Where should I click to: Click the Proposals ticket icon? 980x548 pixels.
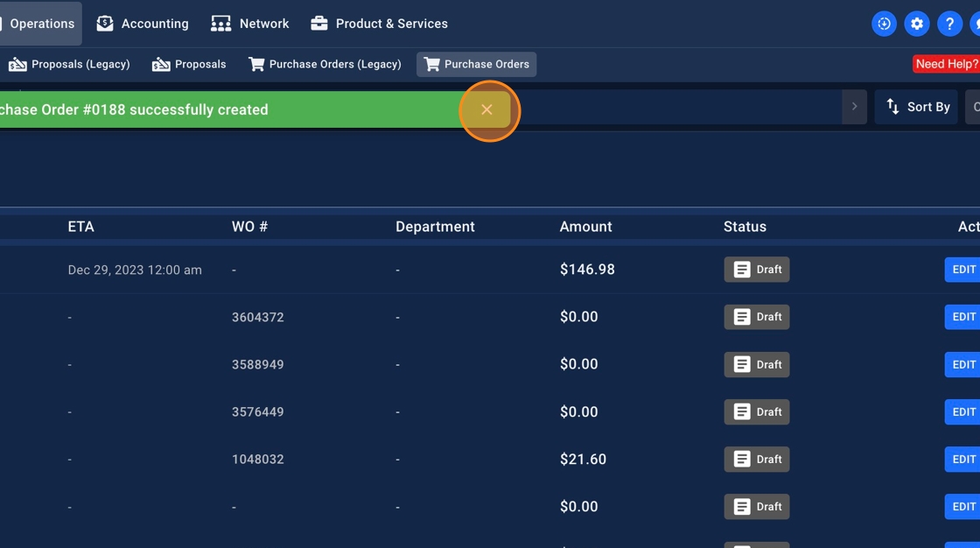tap(161, 65)
